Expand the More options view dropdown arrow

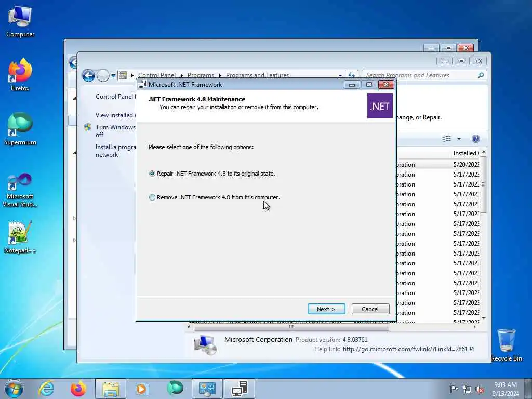tap(459, 138)
